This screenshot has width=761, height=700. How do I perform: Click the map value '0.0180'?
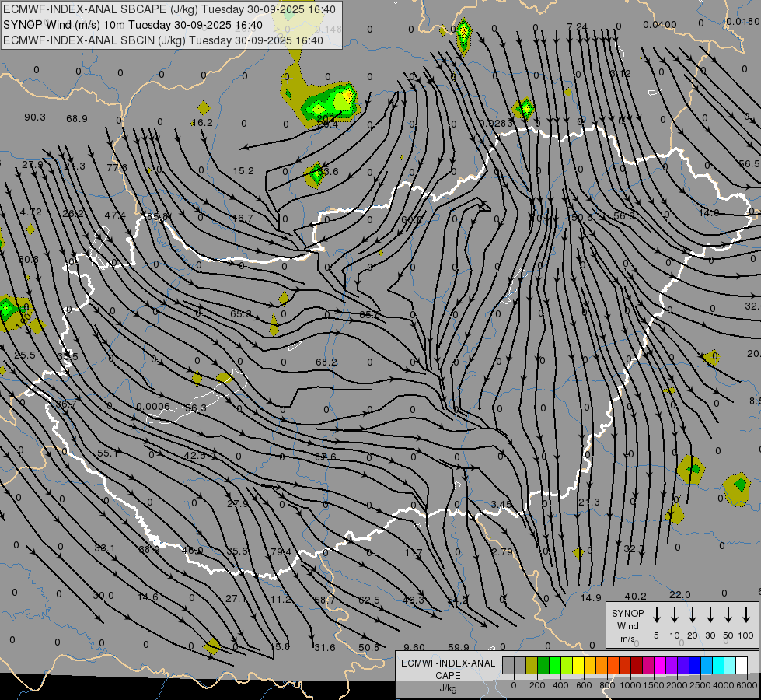742,21
